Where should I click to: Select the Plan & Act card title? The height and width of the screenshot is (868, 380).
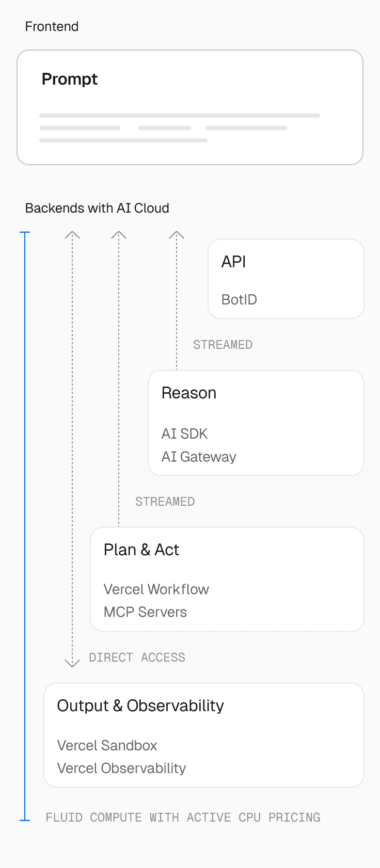click(141, 550)
